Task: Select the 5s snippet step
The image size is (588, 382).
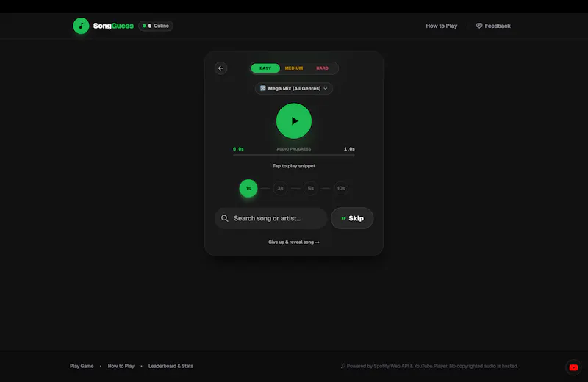Action: pyautogui.click(x=310, y=188)
